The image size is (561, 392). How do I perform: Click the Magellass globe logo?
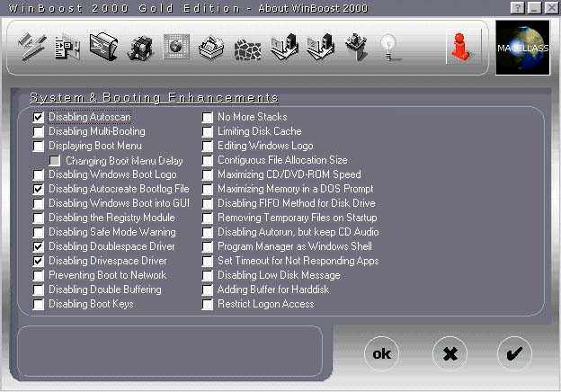pyautogui.click(x=522, y=48)
